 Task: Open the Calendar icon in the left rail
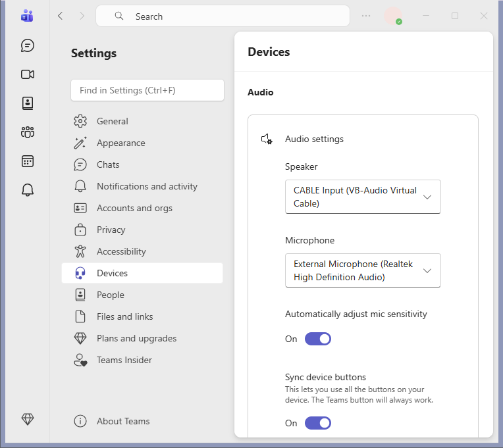pos(28,161)
